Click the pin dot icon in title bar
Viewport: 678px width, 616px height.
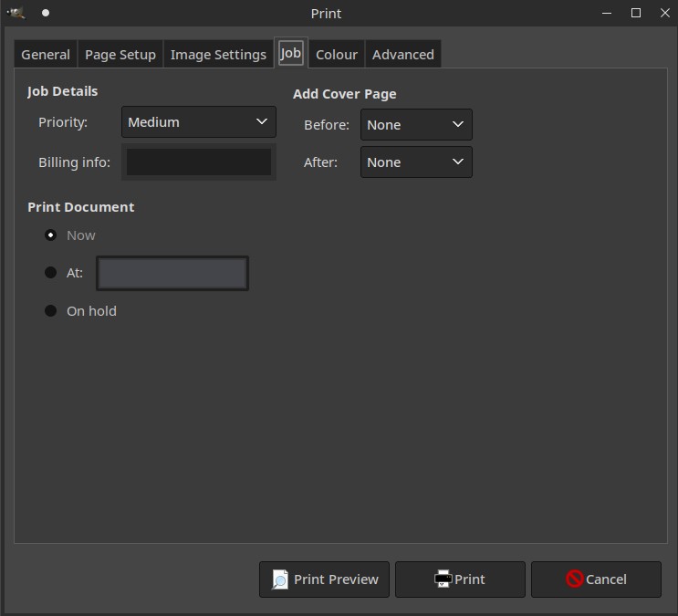pyautogui.click(x=46, y=13)
